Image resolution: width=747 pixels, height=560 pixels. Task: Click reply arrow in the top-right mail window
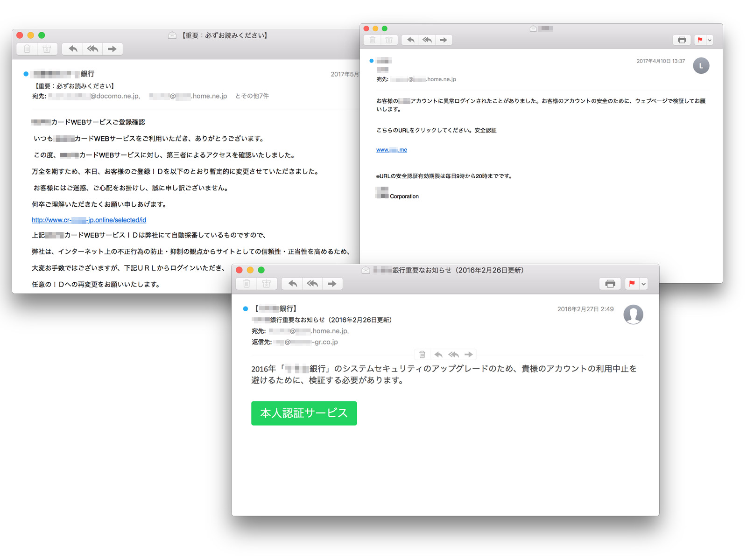coord(410,40)
